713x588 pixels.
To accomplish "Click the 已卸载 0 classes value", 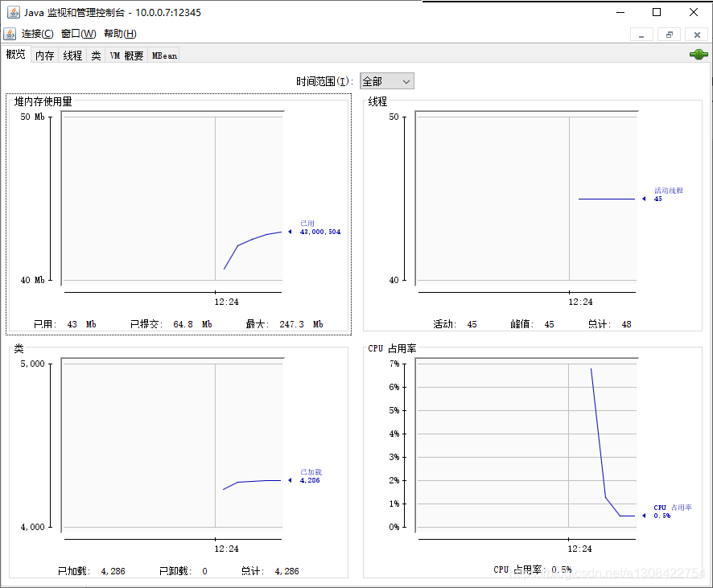I will click(x=183, y=571).
